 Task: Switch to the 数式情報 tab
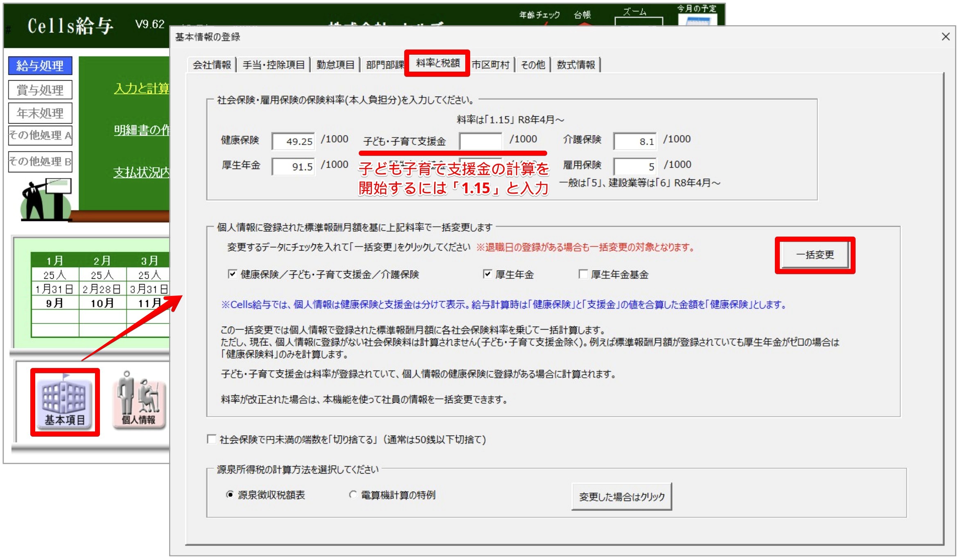click(x=575, y=65)
